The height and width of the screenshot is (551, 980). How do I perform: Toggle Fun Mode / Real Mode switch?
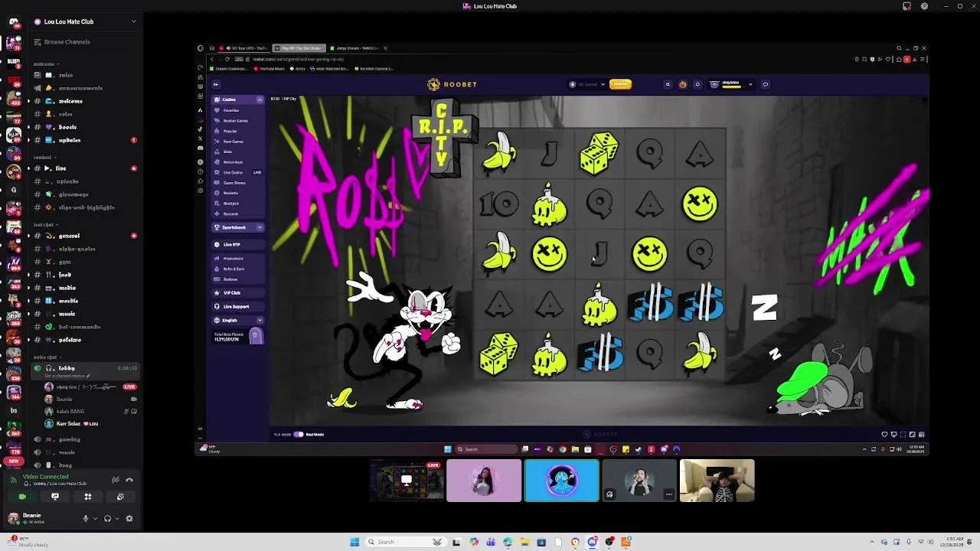(299, 434)
